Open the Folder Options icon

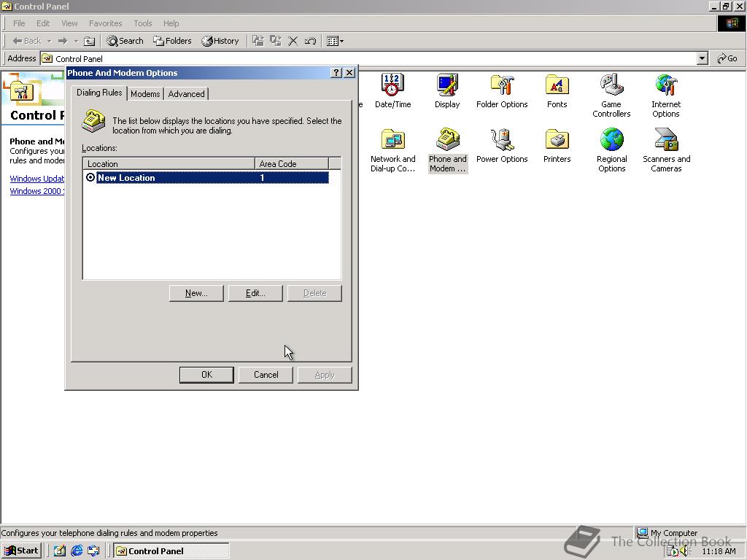click(502, 90)
